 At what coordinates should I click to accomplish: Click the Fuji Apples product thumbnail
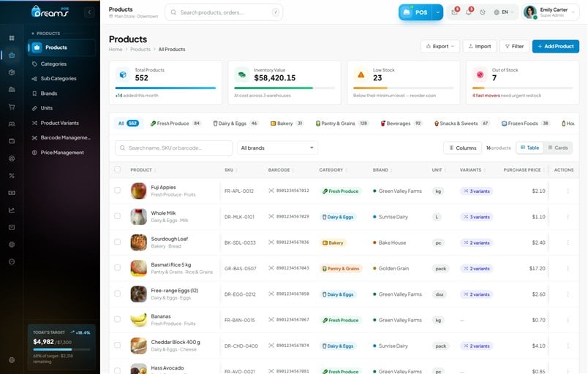(138, 191)
